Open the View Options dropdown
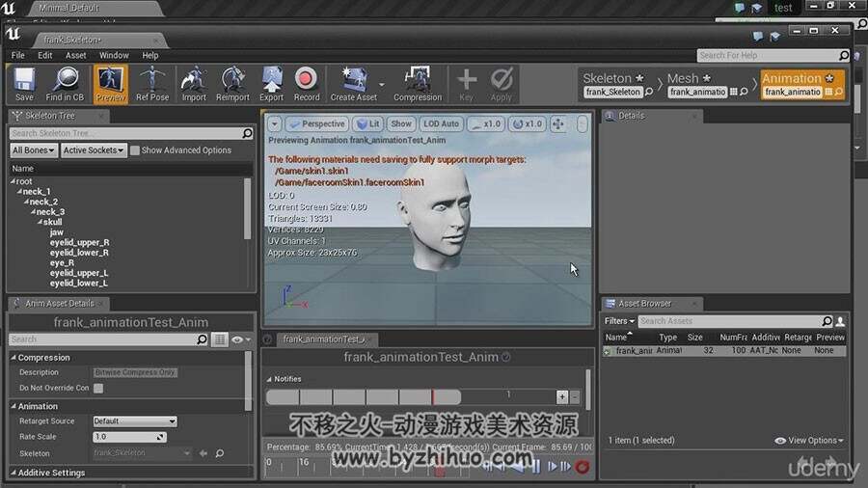The image size is (868, 488). (809, 441)
